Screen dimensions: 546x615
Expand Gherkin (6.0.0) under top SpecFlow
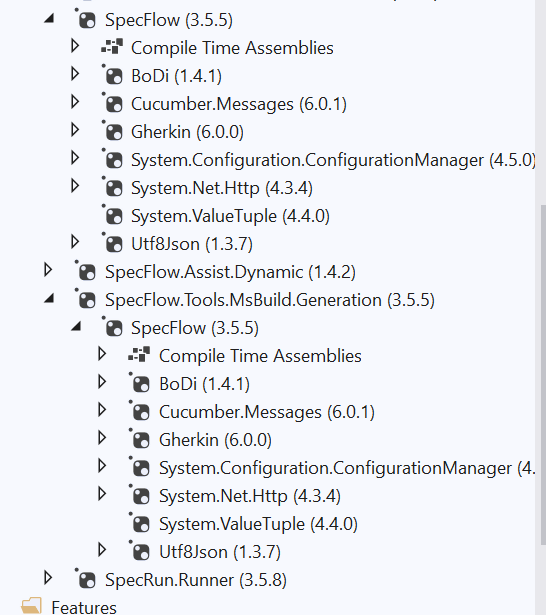coord(75,130)
